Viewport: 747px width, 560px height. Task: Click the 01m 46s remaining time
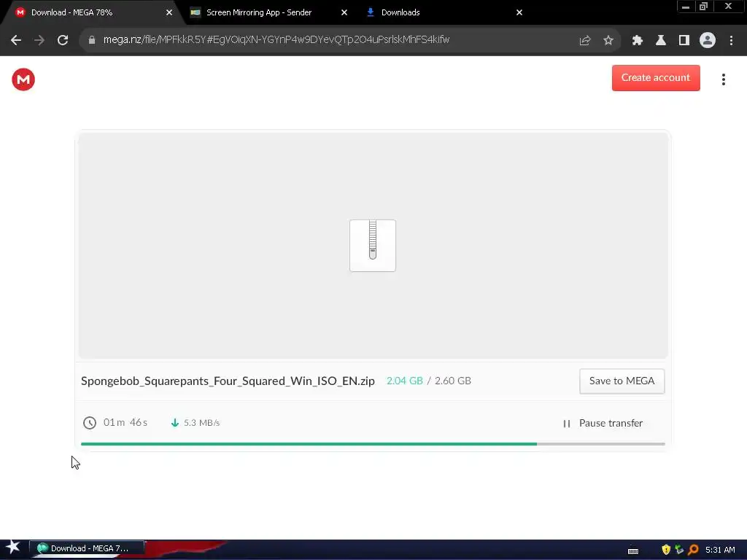point(125,422)
